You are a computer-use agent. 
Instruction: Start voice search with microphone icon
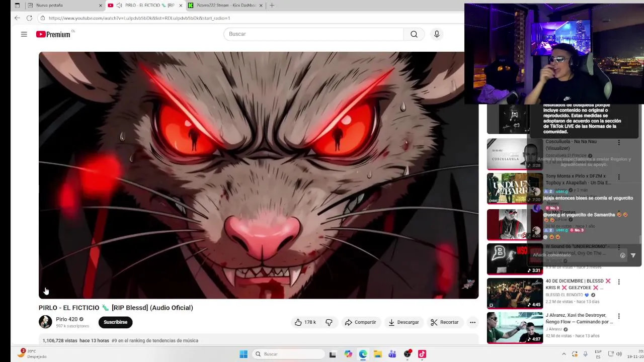coord(437,34)
